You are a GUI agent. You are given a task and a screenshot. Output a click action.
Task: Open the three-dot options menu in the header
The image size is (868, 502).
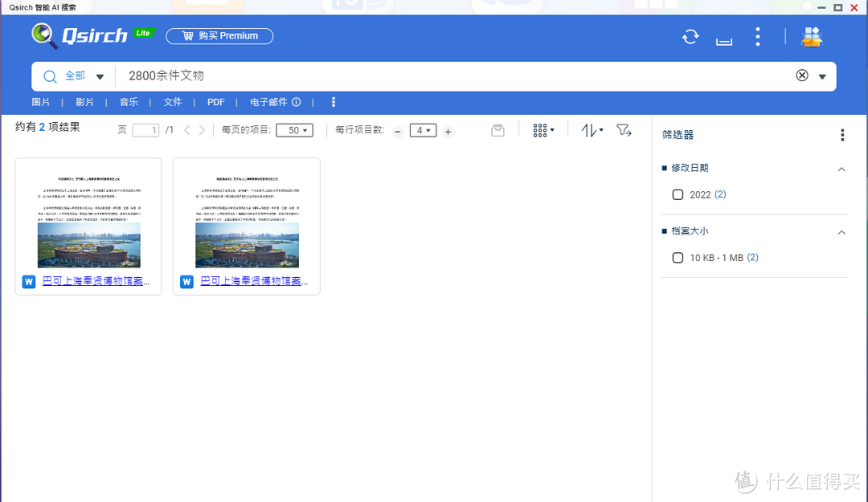[757, 36]
